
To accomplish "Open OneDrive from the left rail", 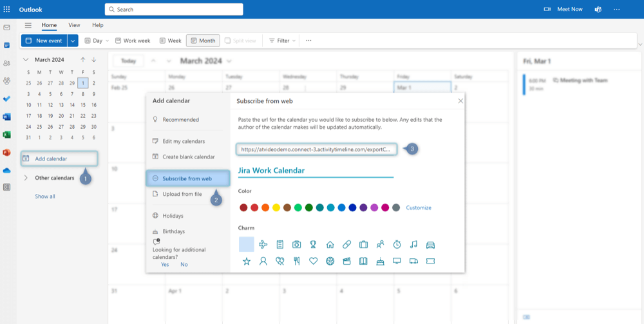I will coord(6,170).
